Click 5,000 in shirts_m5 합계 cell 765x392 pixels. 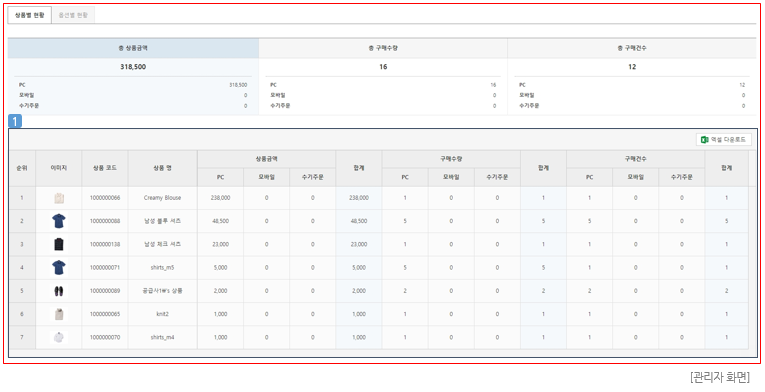point(359,268)
